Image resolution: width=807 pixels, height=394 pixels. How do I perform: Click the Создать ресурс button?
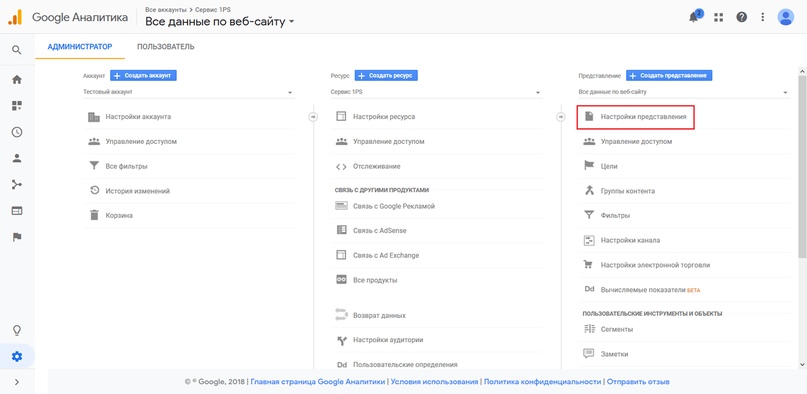click(386, 76)
